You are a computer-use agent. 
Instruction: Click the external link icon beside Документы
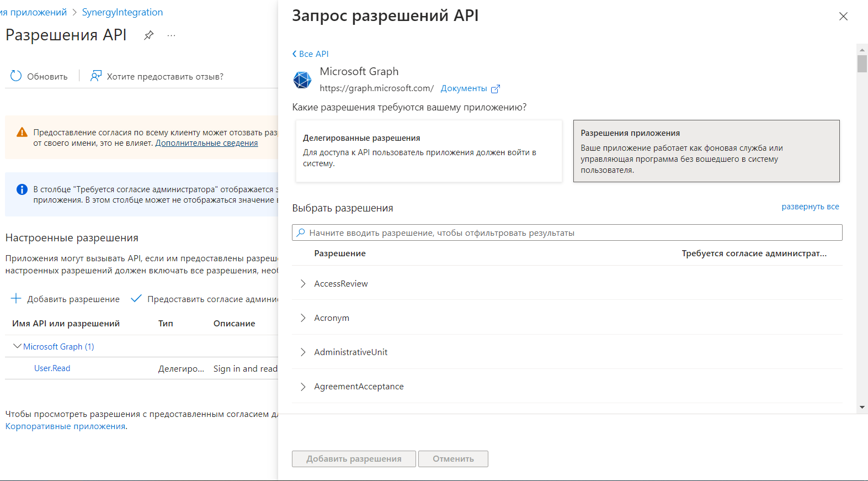[496, 89]
